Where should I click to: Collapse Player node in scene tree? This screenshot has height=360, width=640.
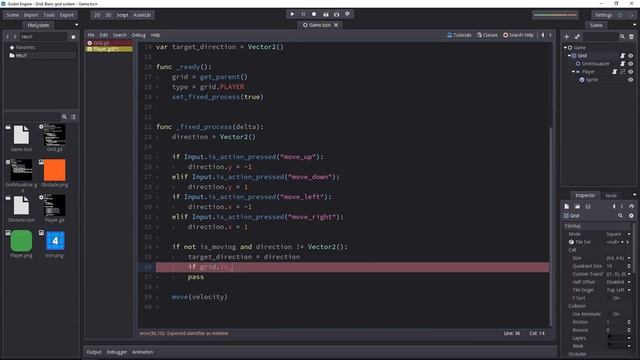(573, 72)
